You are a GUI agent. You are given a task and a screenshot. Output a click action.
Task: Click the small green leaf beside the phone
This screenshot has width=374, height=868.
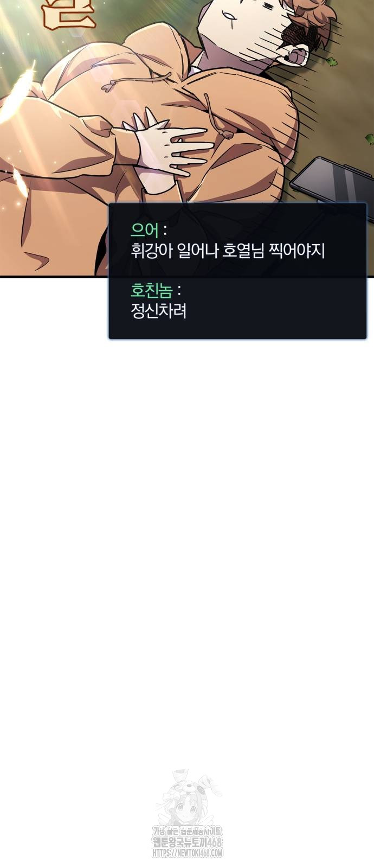(x=370, y=137)
